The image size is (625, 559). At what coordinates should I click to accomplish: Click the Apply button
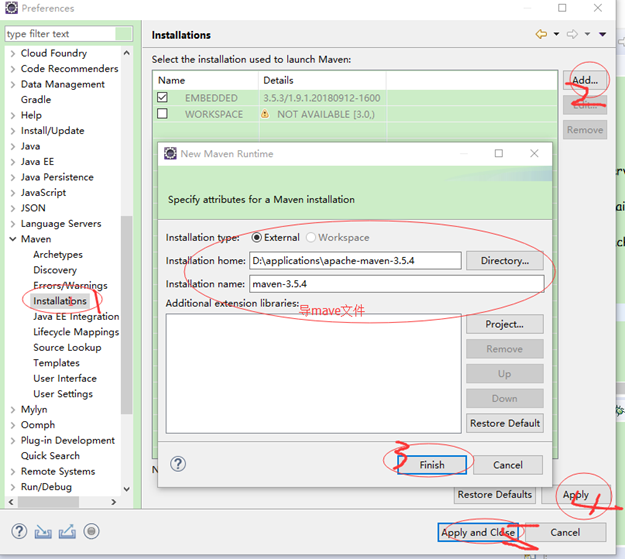[576, 495]
